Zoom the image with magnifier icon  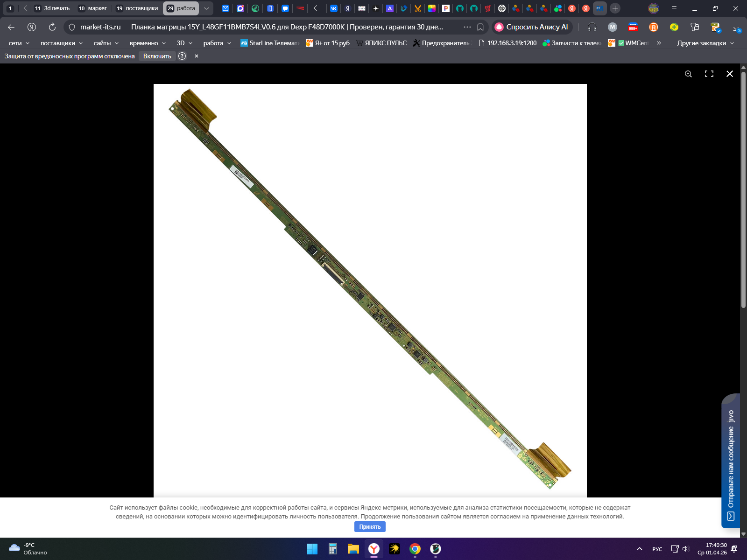click(x=688, y=74)
